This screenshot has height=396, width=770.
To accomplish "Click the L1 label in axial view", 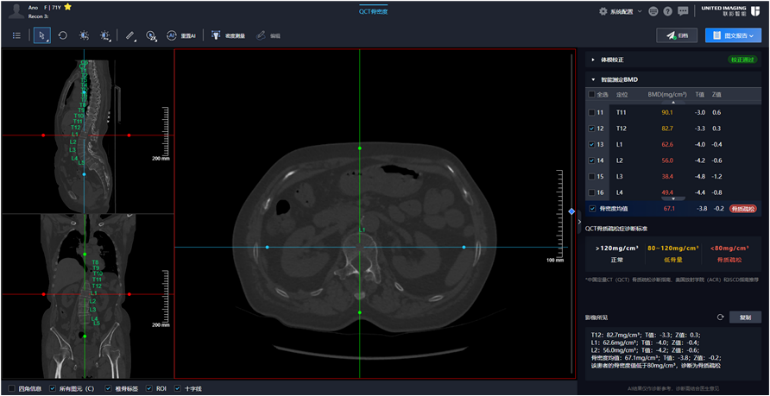I will (362, 230).
